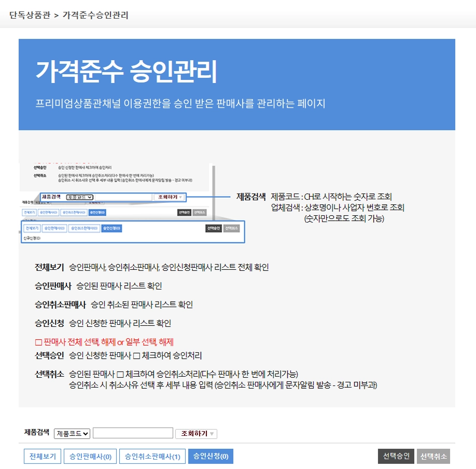Image resolution: width=476 pixels, height=469 pixels.
Task: Switch to the 승인판매사(0) tab
Action: [90, 456]
